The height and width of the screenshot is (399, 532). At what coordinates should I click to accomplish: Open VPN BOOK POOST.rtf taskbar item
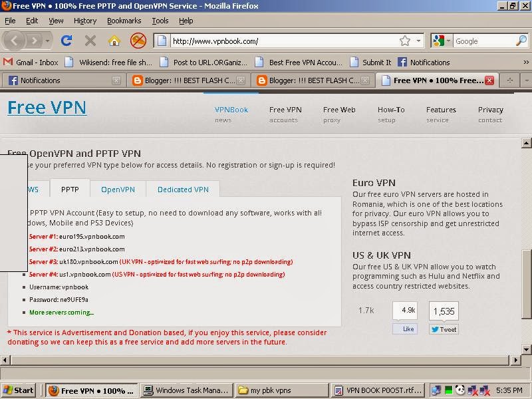tap(378, 390)
